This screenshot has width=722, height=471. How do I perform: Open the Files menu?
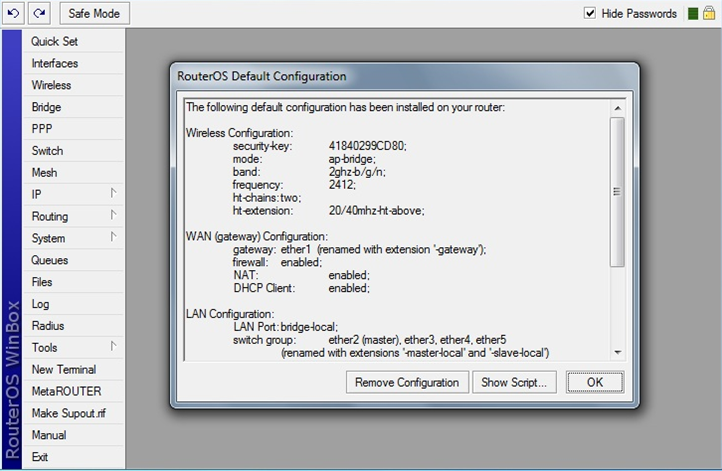point(74,282)
